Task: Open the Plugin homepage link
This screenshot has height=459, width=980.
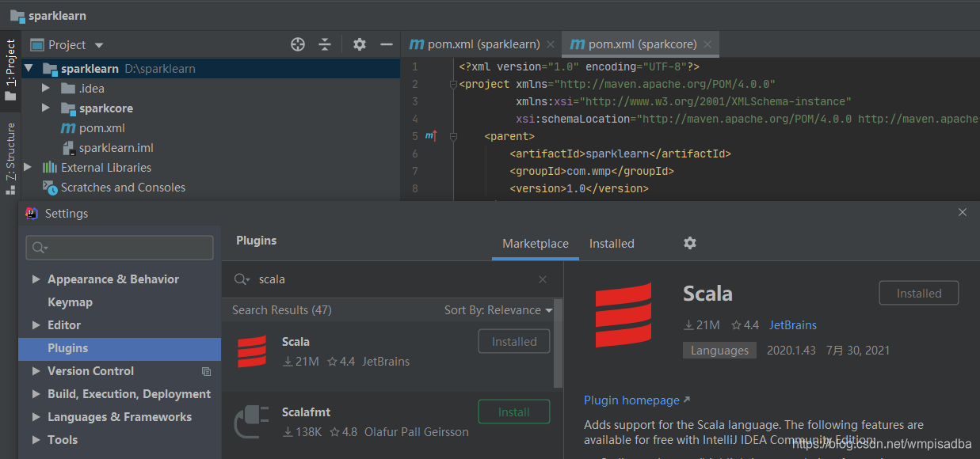Action: pyautogui.click(x=637, y=400)
